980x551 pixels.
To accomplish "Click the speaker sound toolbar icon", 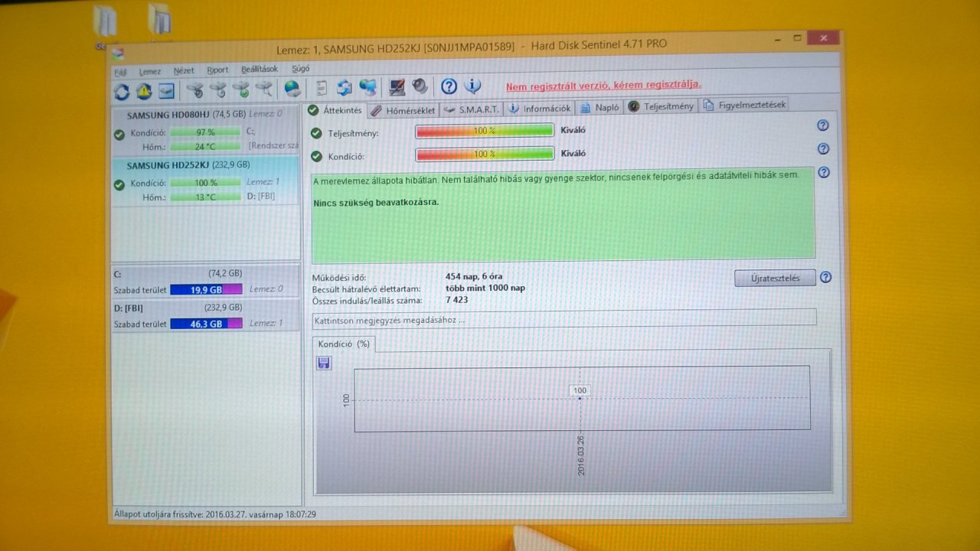I will click(x=420, y=86).
